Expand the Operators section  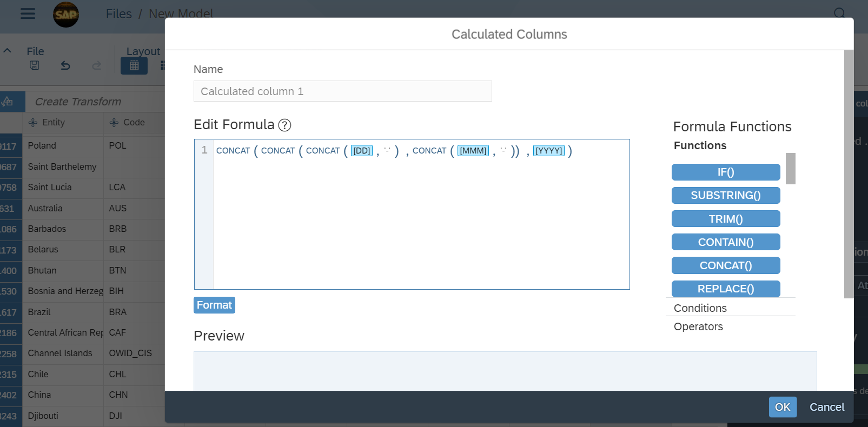698,326
